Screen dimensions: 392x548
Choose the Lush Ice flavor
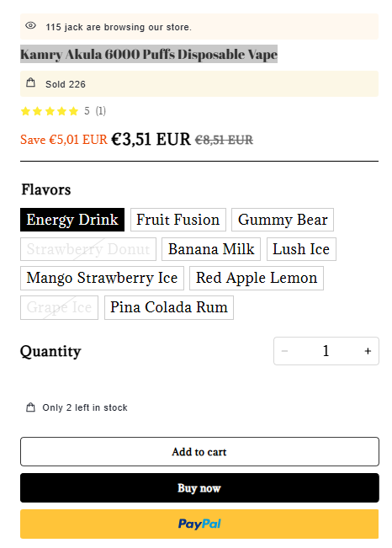(301, 249)
